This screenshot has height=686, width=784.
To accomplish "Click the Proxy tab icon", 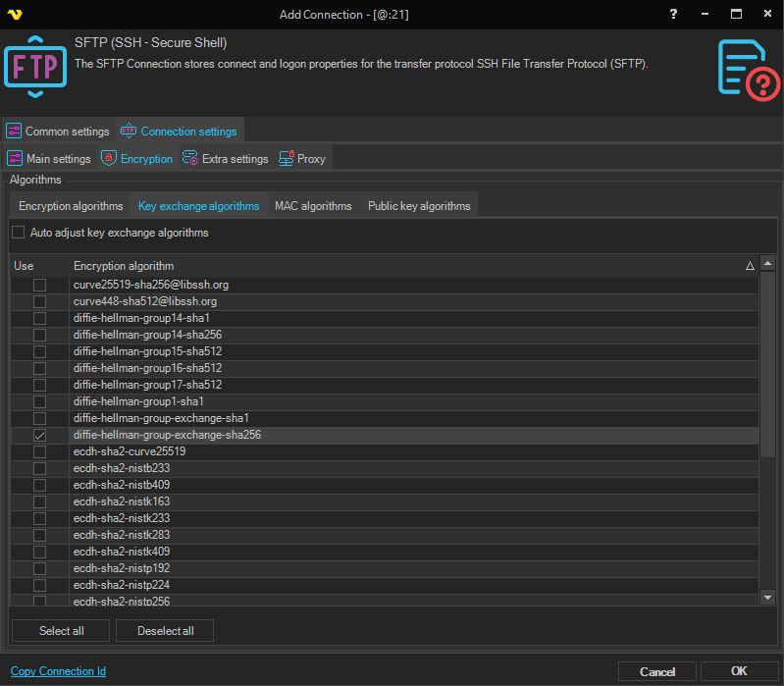I will (x=287, y=158).
